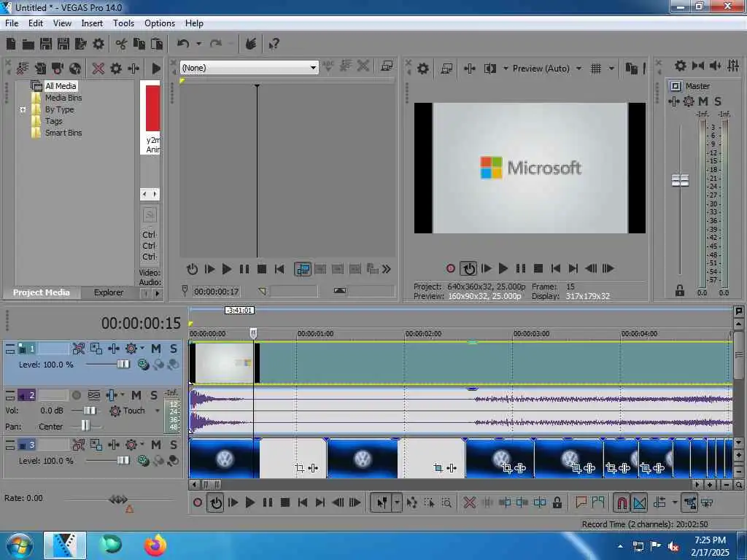Toggle Loop Playback in the timeline transport
Screen dimensions: 747x560
coord(216,502)
